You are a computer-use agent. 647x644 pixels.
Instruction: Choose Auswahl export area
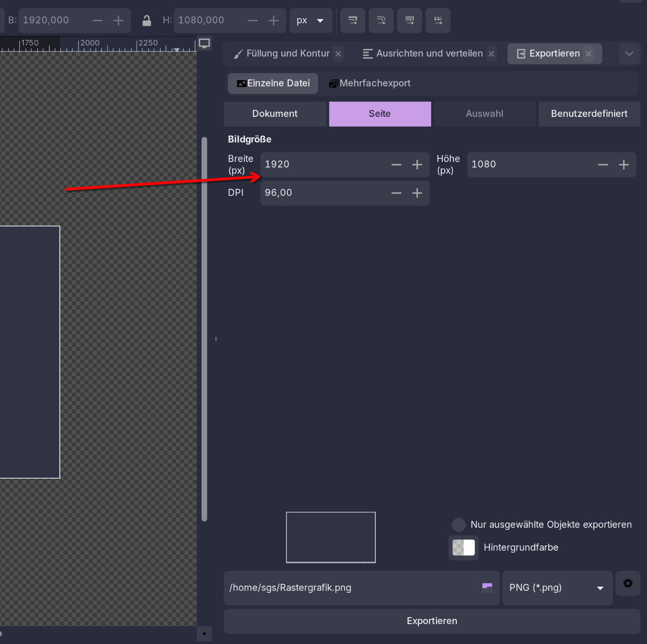[x=484, y=114]
